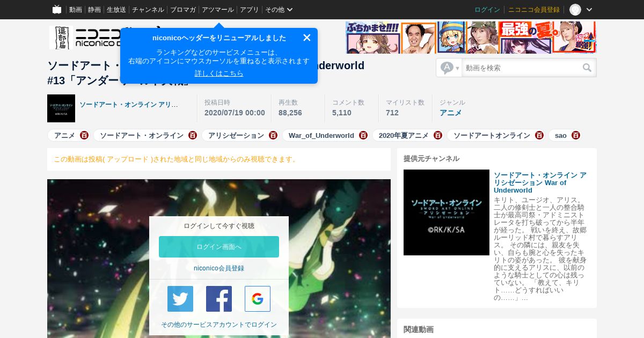Open 生放送 in top navigation

116,10
